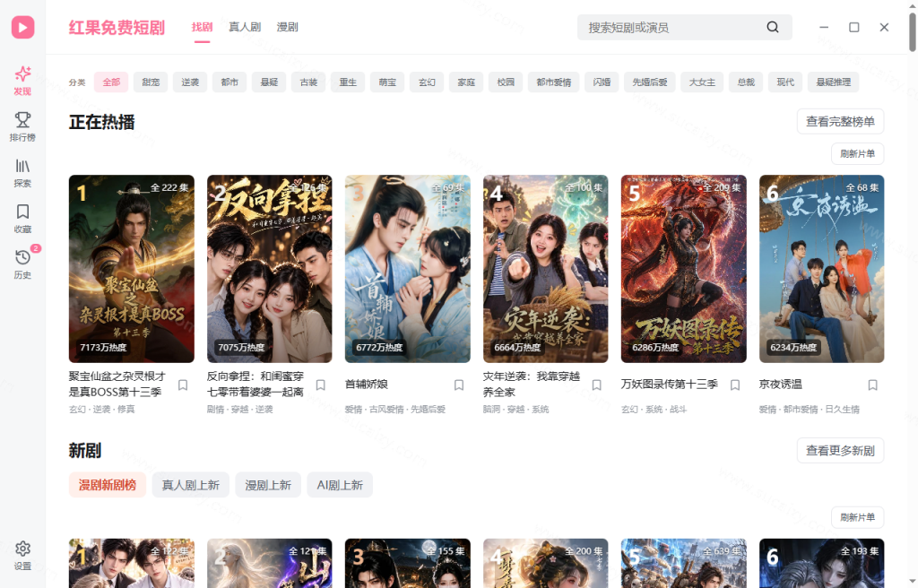Image resolution: width=918 pixels, height=588 pixels.
Task: Bookmark 聚宝仙盆之杂灵根才是真BOSS第十三季
Action: point(183,385)
